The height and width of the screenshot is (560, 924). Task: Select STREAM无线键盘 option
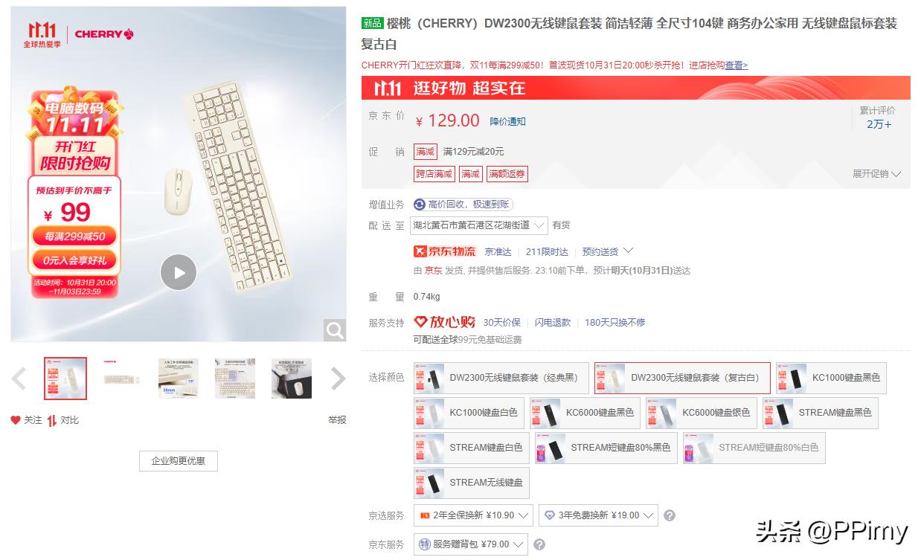(472, 483)
